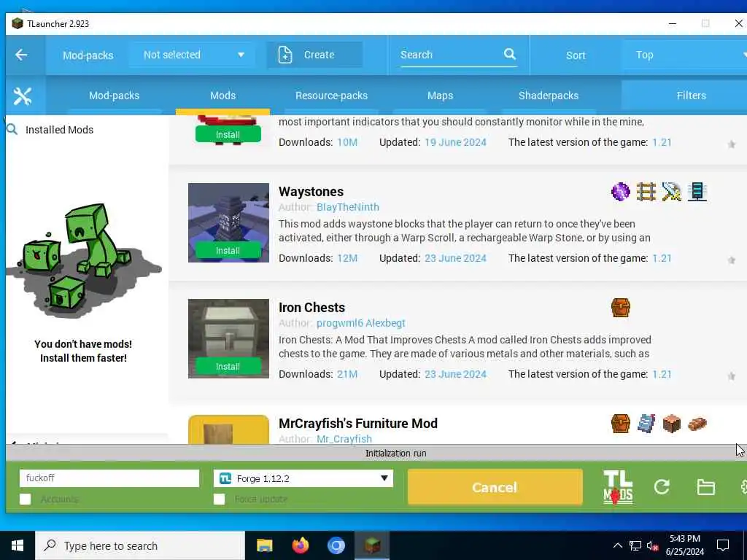Click the chest category icon on Iron Chests
Screen dimensions: 747x560
coord(620,308)
